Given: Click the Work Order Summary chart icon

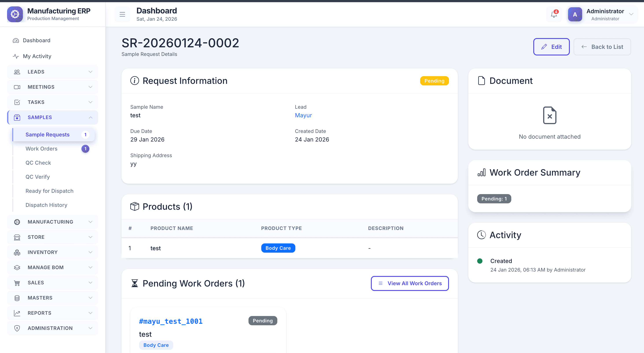Looking at the screenshot, I should pos(481,173).
